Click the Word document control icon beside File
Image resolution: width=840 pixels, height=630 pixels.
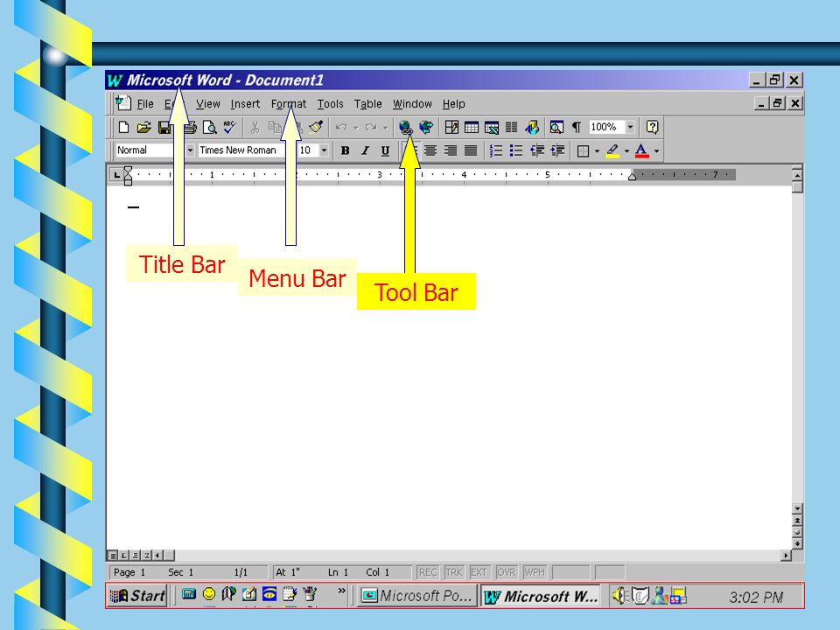123,103
